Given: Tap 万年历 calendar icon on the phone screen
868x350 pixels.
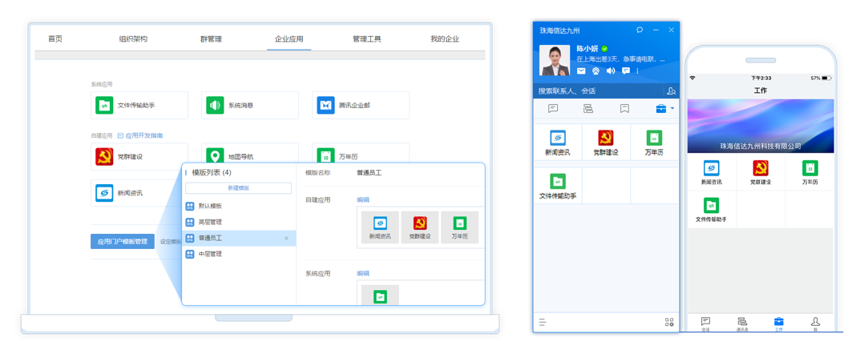Looking at the screenshot, I should point(809,172).
